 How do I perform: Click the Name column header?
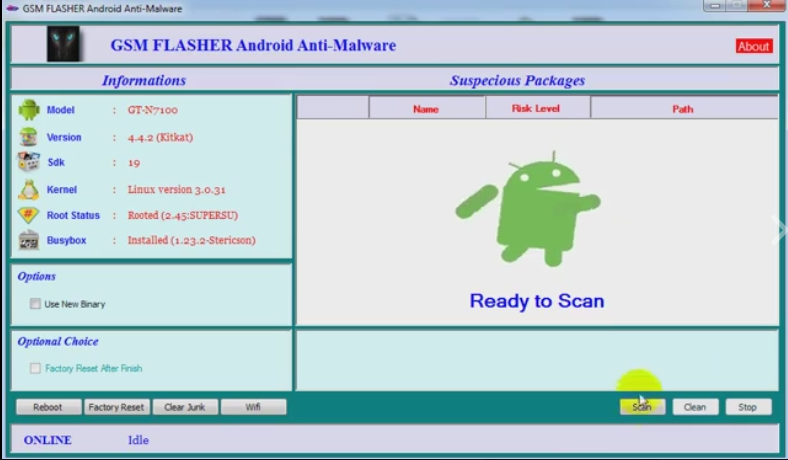tap(427, 109)
